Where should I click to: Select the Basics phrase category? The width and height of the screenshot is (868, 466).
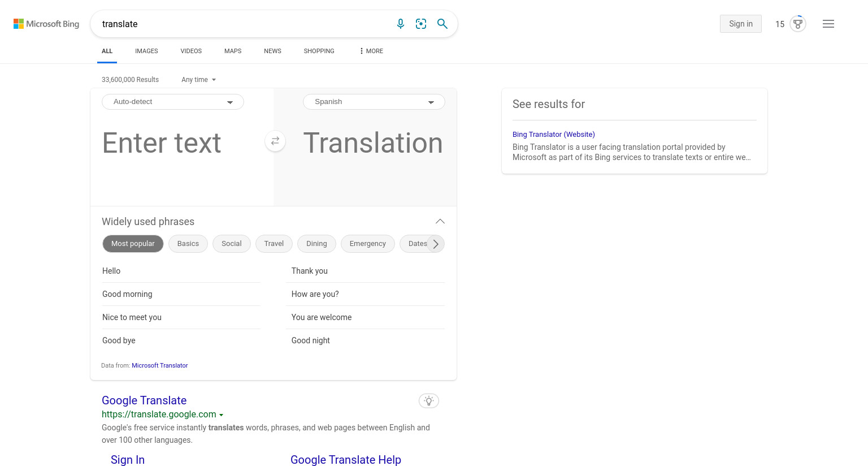[188, 244]
